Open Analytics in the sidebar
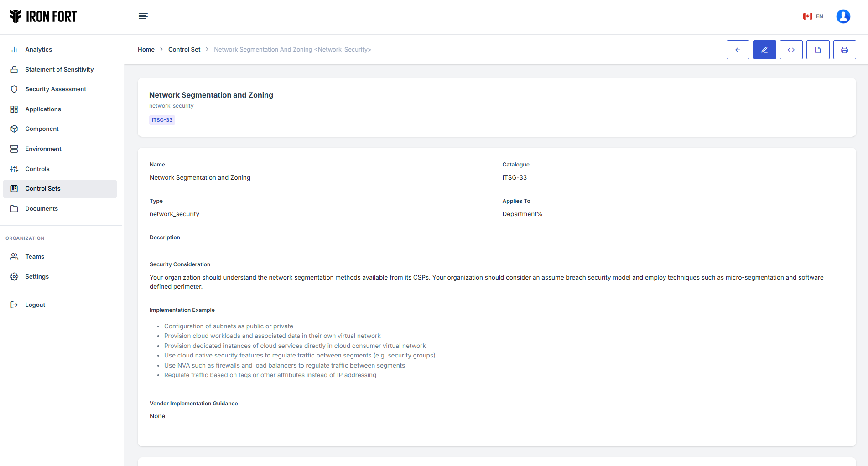 tap(39, 50)
